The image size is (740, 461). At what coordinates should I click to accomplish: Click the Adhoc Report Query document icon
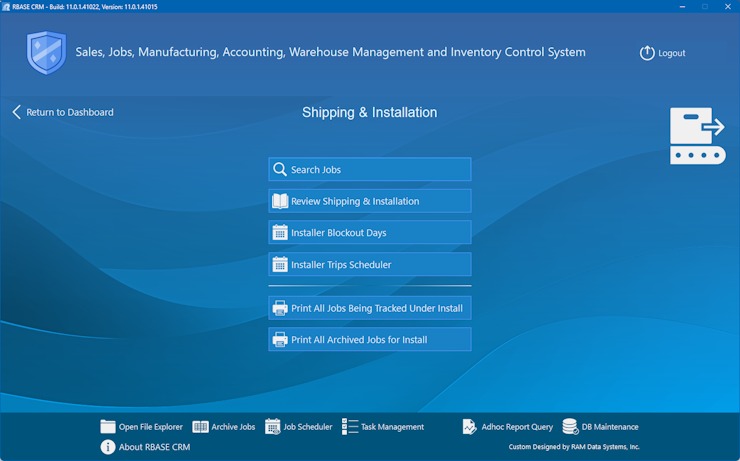[469, 427]
